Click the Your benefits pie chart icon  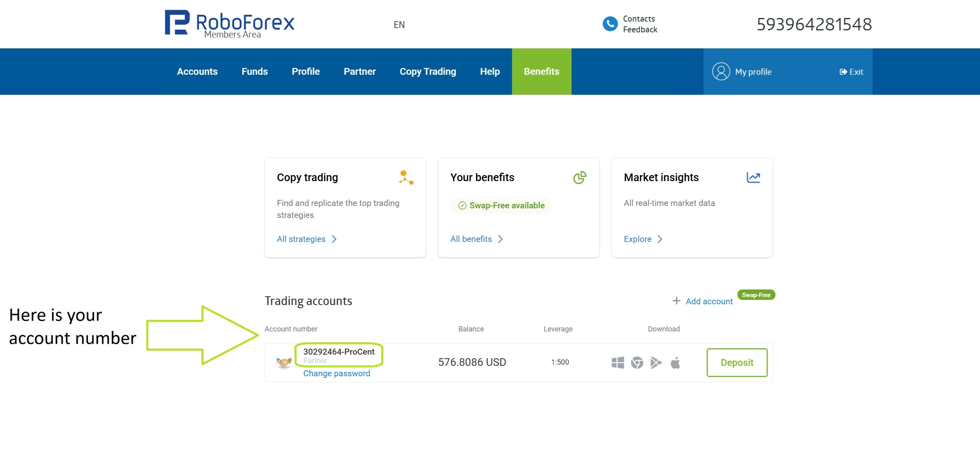pos(580,178)
